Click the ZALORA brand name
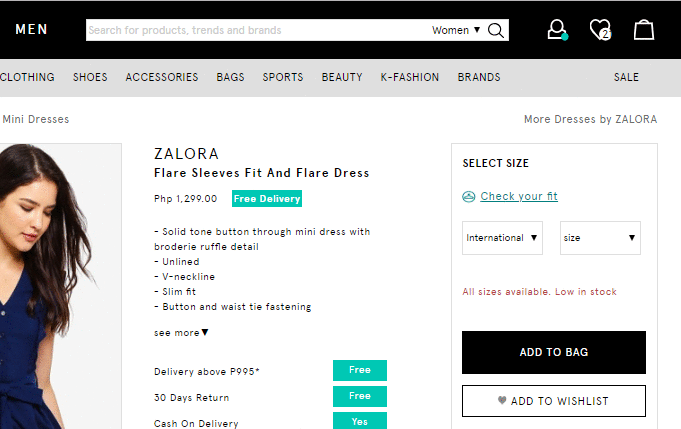The height and width of the screenshot is (429, 681). click(x=186, y=154)
